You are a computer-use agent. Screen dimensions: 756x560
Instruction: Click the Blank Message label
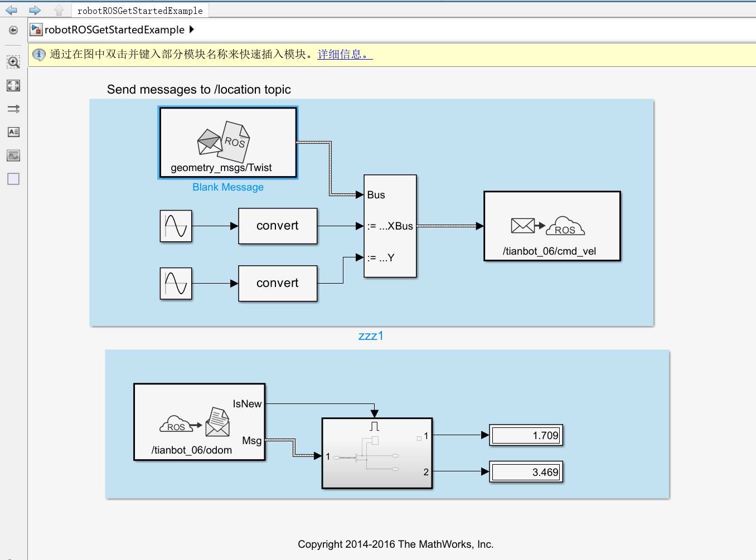228,187
